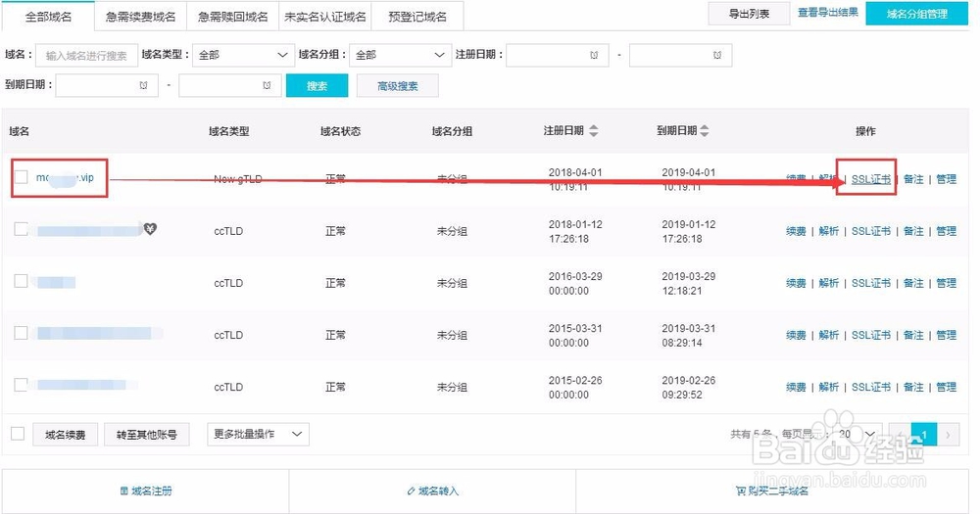Viewport: 980px width, 514px height.
Task: Click SSL证书 in the .vip row
Action: pos(870,179)
